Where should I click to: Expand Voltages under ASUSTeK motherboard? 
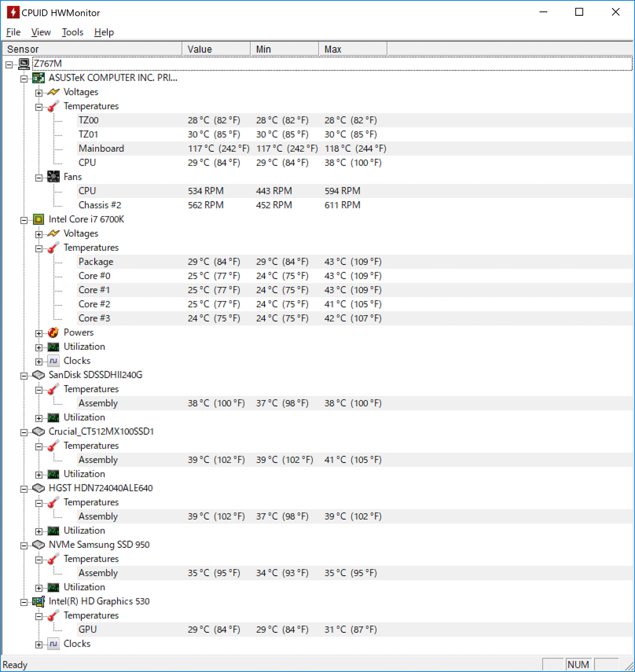(39, 93)
